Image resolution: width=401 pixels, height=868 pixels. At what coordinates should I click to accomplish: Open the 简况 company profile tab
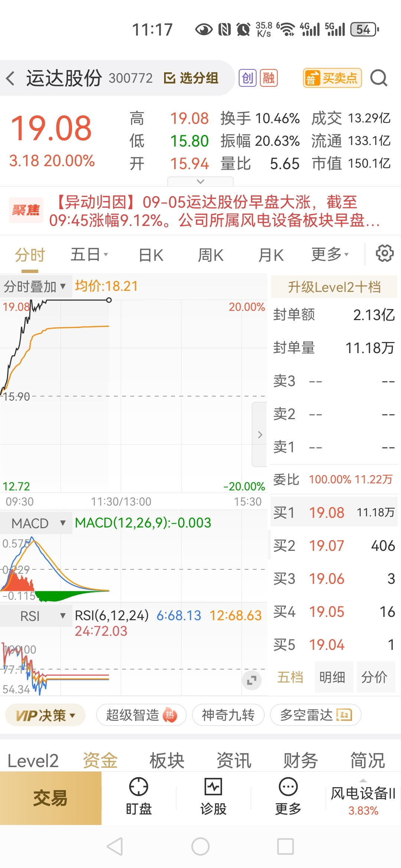point(368,761)
